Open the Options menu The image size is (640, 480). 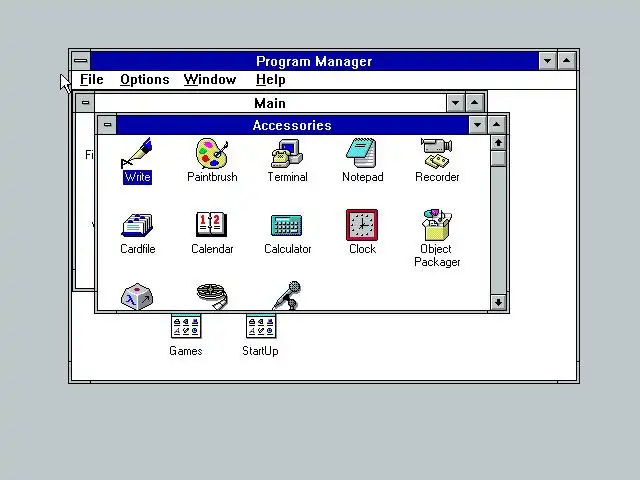(145, 80)
